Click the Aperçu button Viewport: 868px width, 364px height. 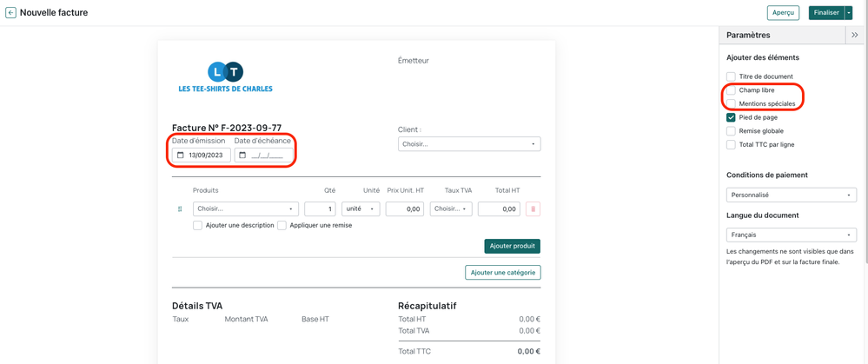(783, 13)
